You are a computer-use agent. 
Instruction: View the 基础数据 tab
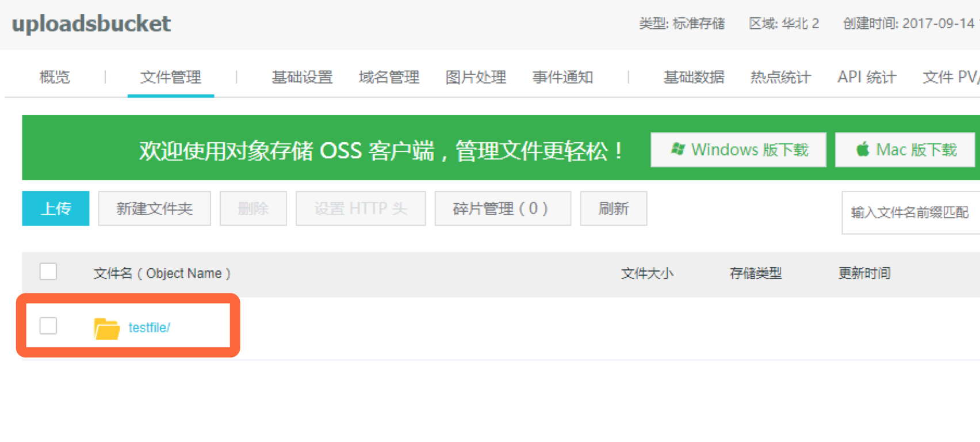click(x=694, y=77)
